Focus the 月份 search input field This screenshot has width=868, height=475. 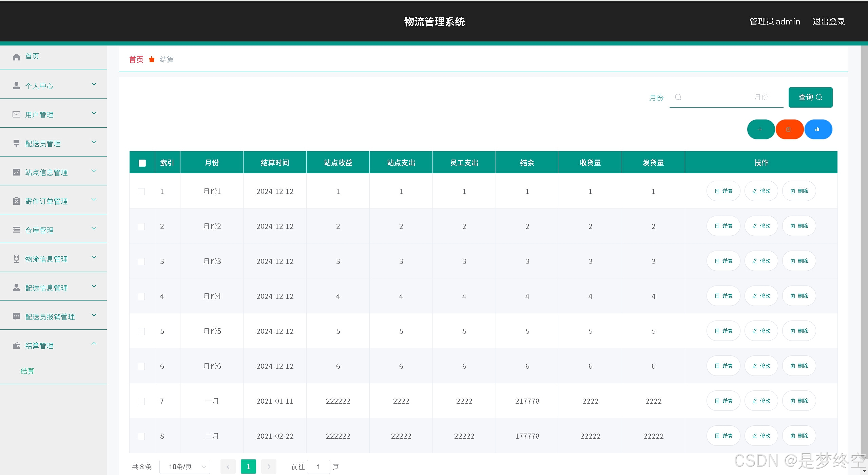pos(726,98)
